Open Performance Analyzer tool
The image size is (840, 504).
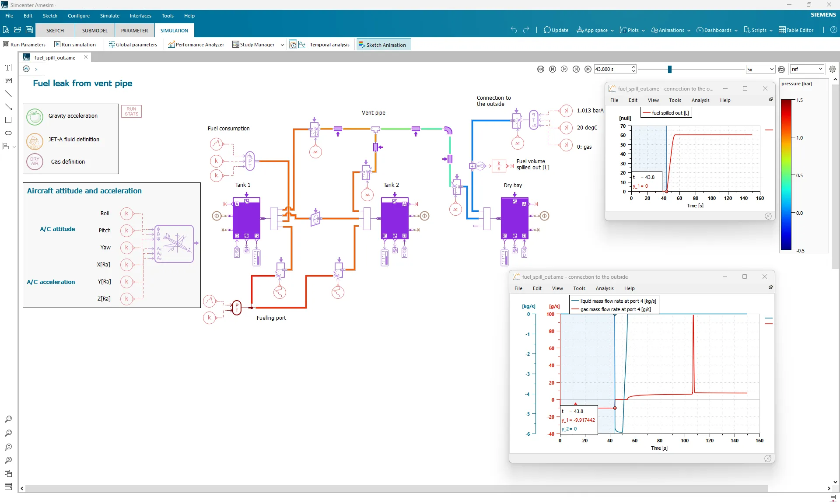196,45
